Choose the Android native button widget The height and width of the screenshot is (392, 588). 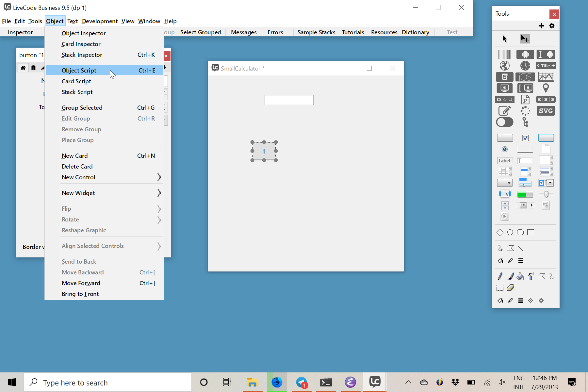click(525, 55)
